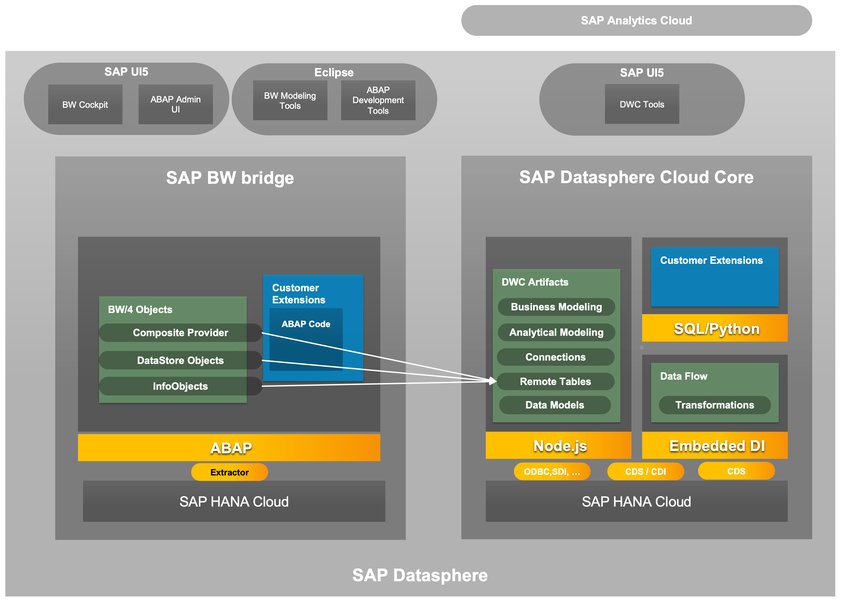This screenshot has width=841, height=600.
Task: Click the ABAP Development Tools box
Action: pos(378,100)
